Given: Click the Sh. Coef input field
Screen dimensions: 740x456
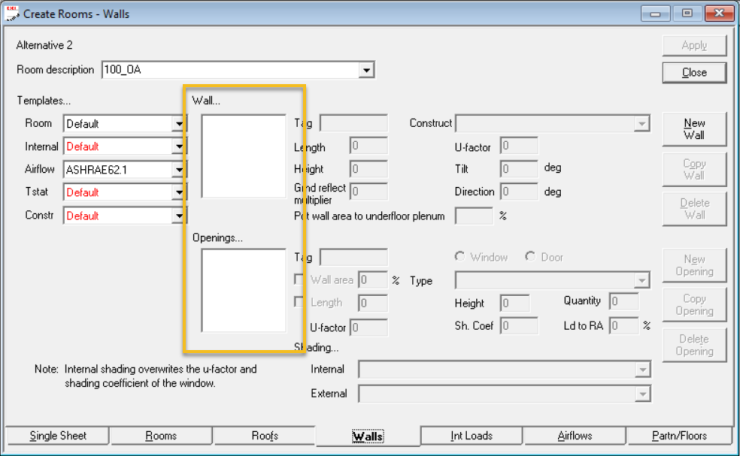Looking at the screenshot, I should (519, 326).
